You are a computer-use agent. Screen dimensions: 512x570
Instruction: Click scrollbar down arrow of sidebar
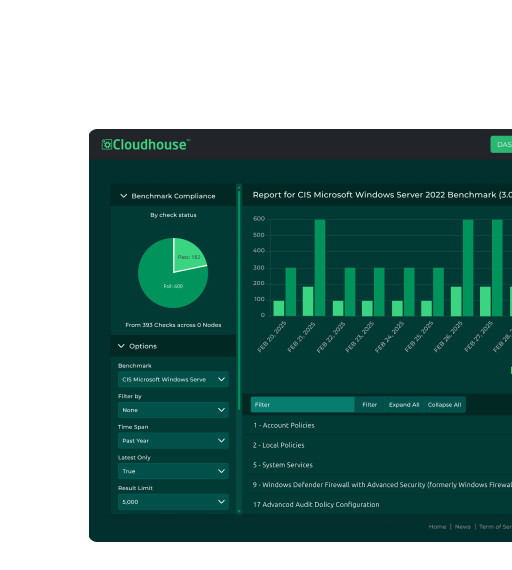pyautogui.click(x=239, y=511)
